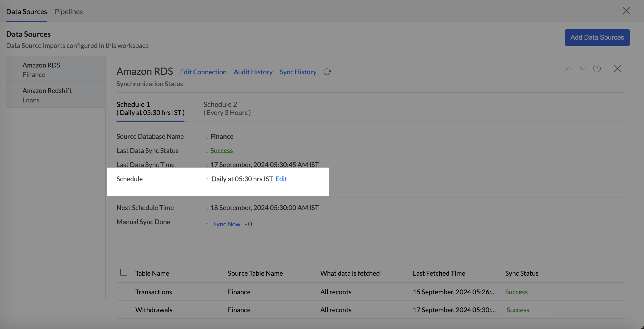The height and width of the screenshot is (329, 644).
Task: Select Amazon RDS Finance data source
Action: pos(56,70)
